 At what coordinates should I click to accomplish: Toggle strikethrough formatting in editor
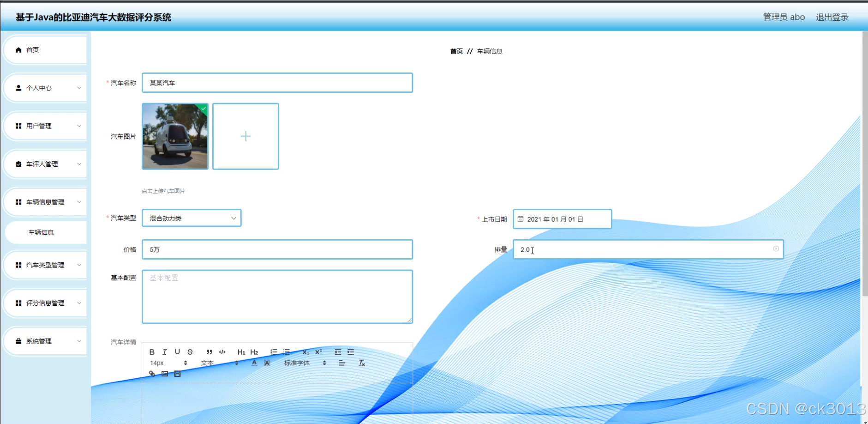(x=190, y=352)
